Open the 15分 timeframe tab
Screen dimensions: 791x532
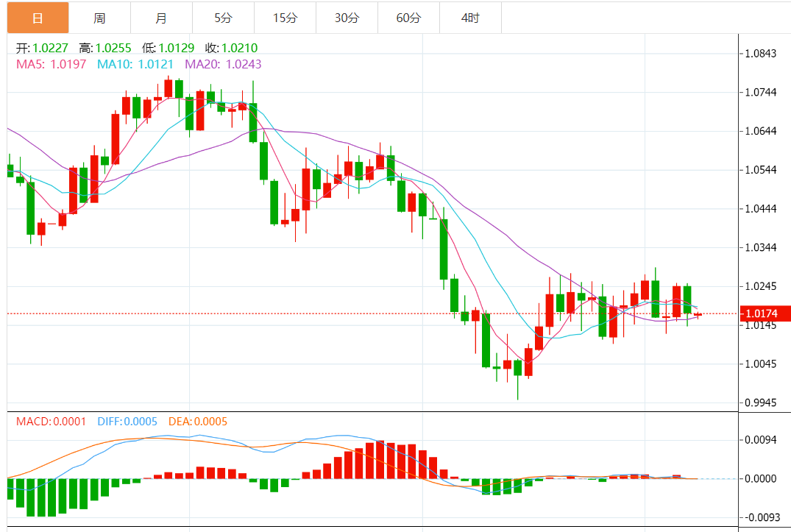285,18
